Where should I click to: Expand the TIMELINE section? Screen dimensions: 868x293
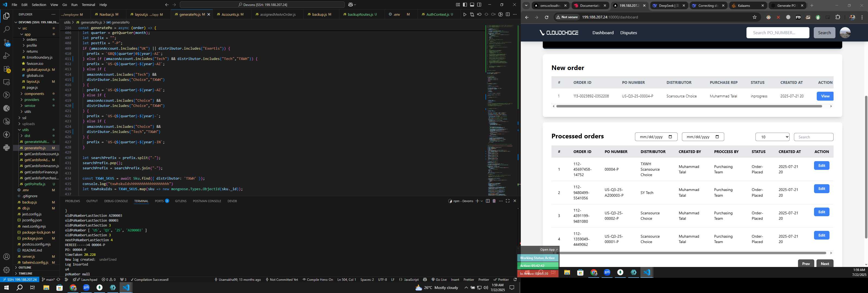pos(25,273)
